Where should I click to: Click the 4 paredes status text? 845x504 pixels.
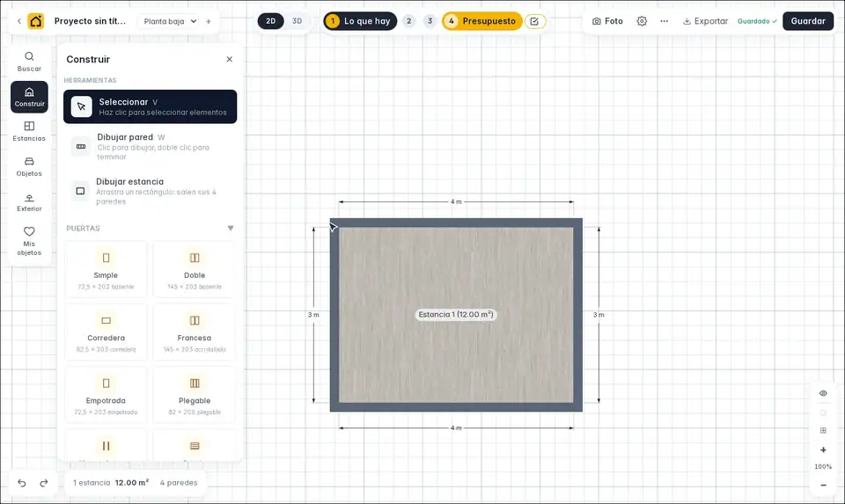tap(179, 483)
